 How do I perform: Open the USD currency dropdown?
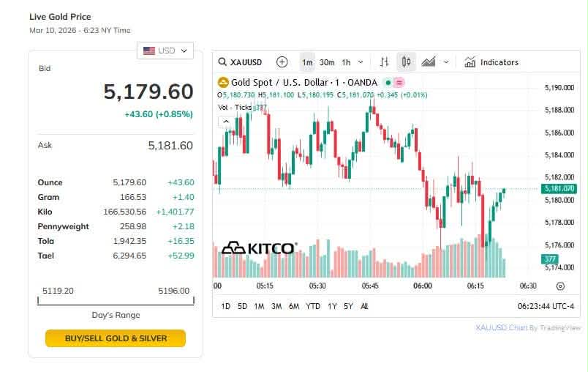point(165,51)
